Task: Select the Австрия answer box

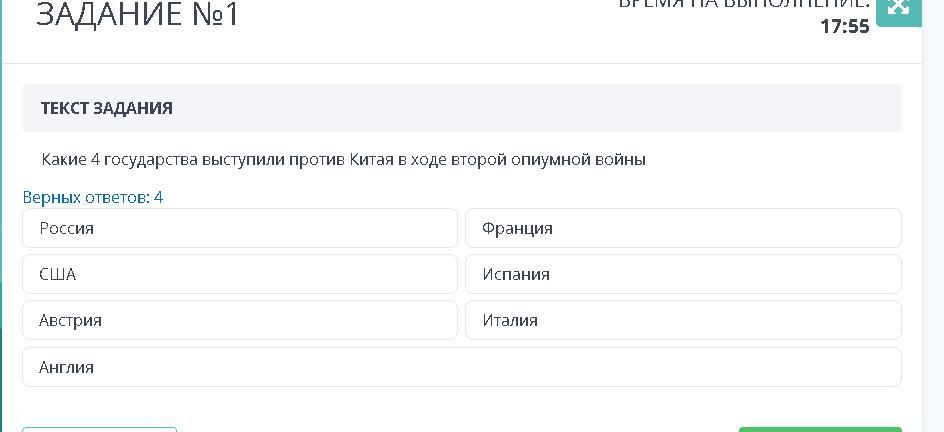Action: (x=240, y=320)
